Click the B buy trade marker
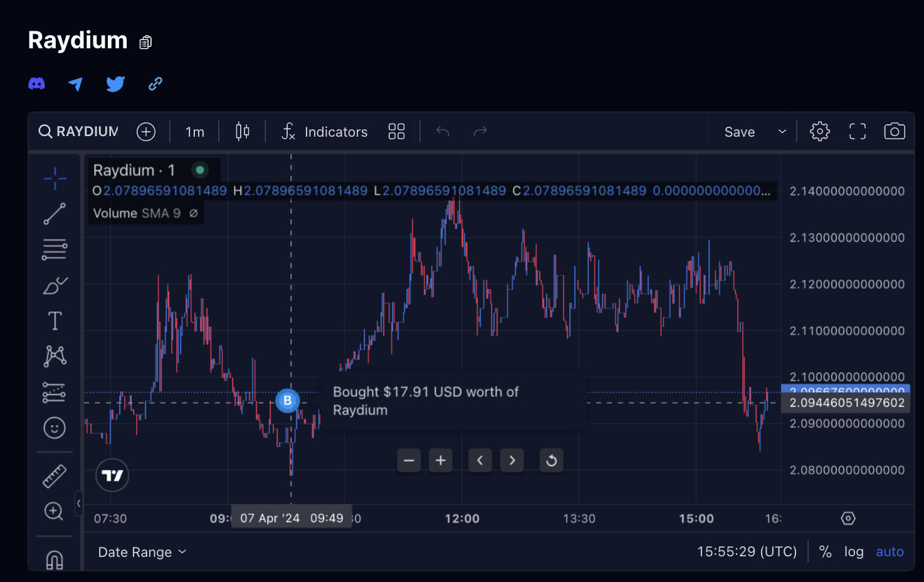The image size is (924, 582). tap(288, 401)
